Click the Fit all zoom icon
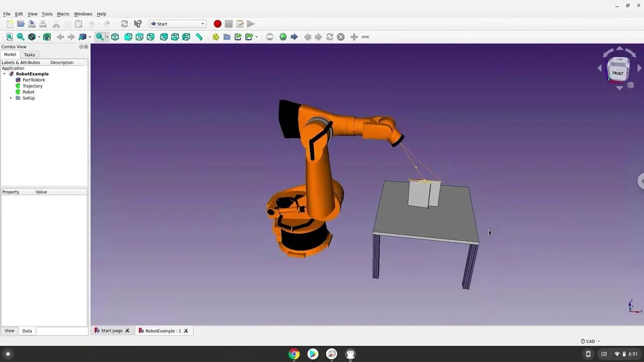This screenshot has width=644, height=362. [9, 36]
